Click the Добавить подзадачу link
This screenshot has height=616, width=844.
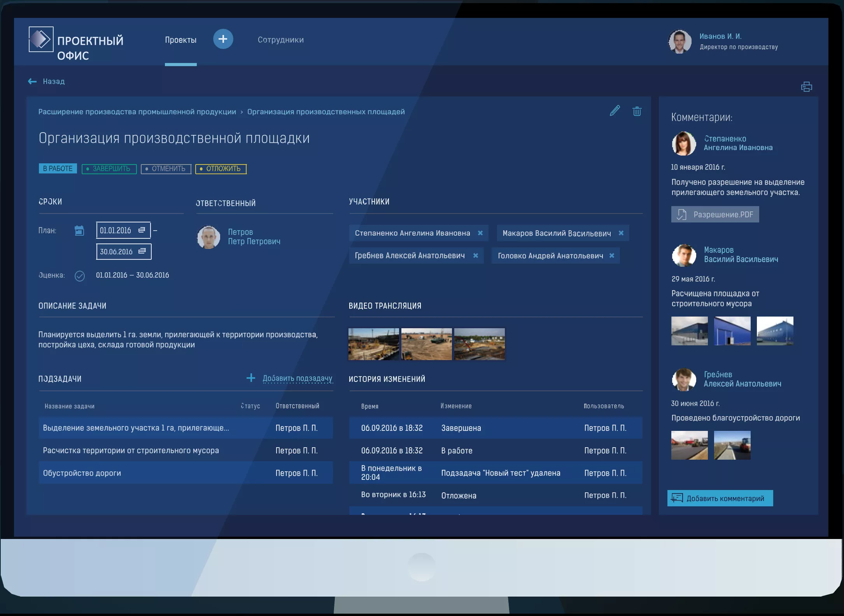(297, 378)
